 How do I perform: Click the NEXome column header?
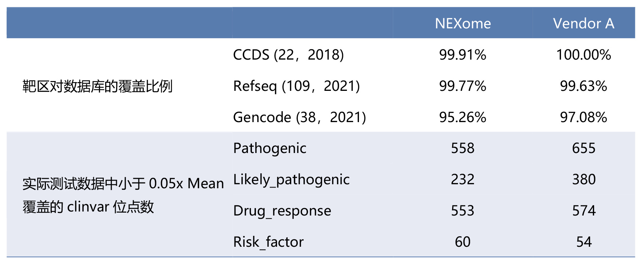point(463,24)
